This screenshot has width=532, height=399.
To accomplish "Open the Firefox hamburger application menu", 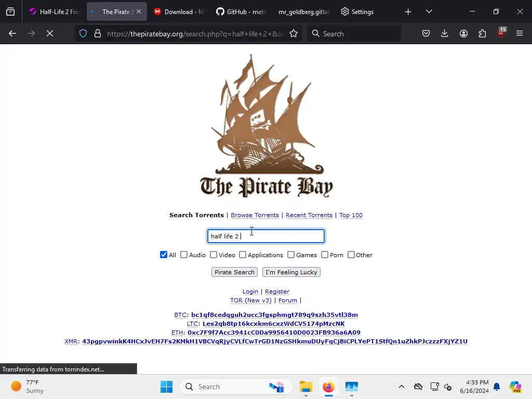I will pos(520,33).
